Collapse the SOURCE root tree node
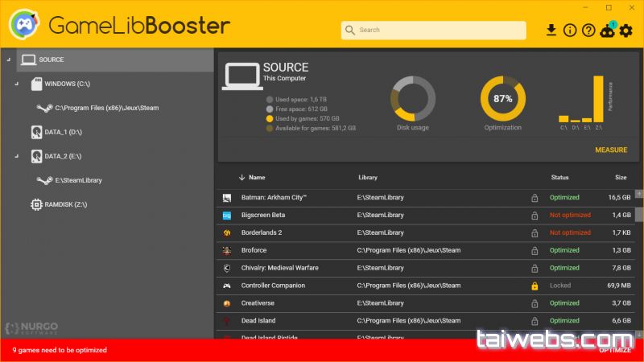This screenshot has height=362, width=644. click(x=6, y=60)
